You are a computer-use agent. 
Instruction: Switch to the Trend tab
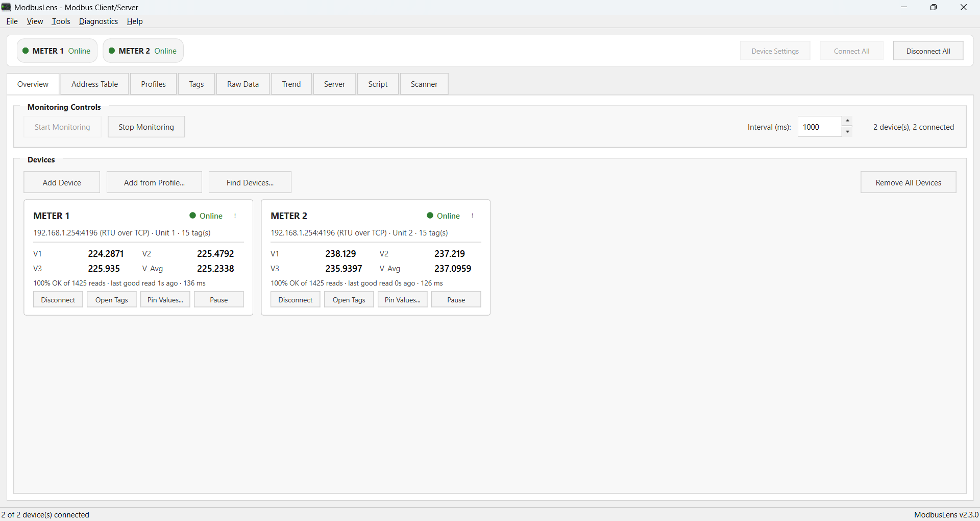click(x=291, y=84)
